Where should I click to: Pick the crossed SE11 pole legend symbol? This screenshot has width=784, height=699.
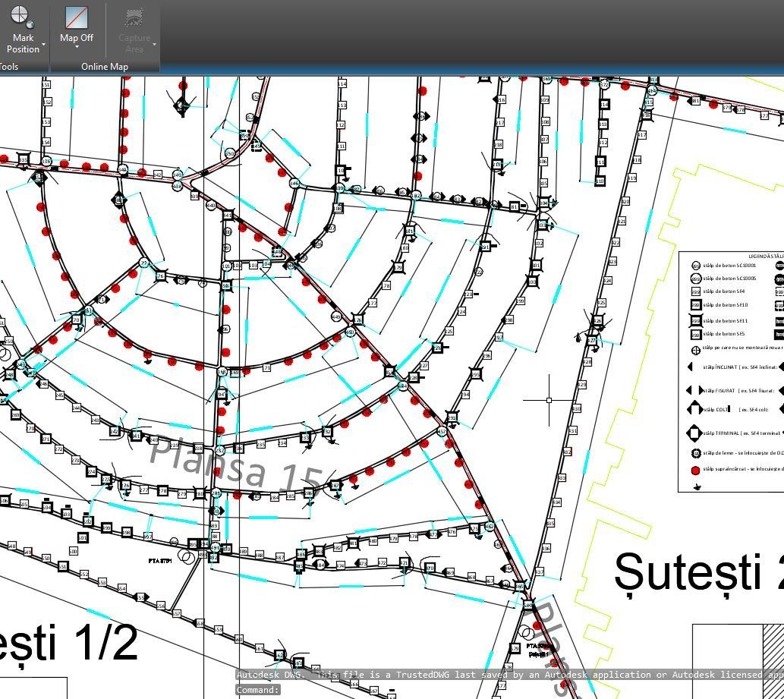tap(695, 320)
